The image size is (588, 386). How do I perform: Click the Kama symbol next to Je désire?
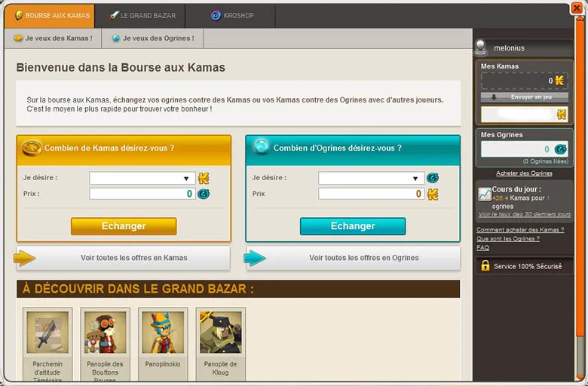(204, 178)
